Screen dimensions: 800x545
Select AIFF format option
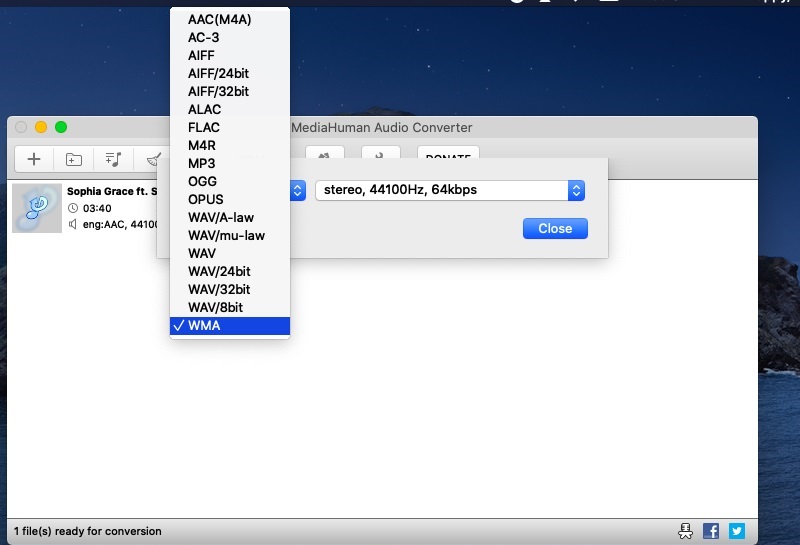point(230,55)
